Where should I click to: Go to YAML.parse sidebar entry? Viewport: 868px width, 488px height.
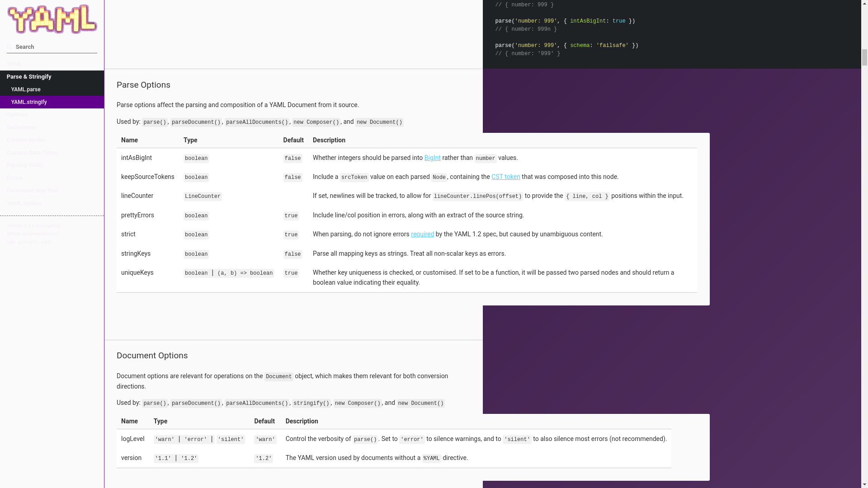52,89
